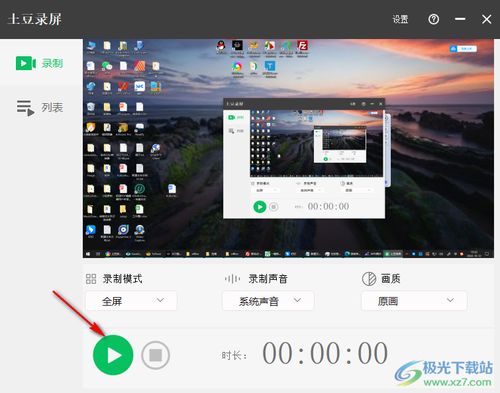Close the 土豆录屏 window
Image resolution: width=500 pixels, height=393 pixels.
[487, 19]
